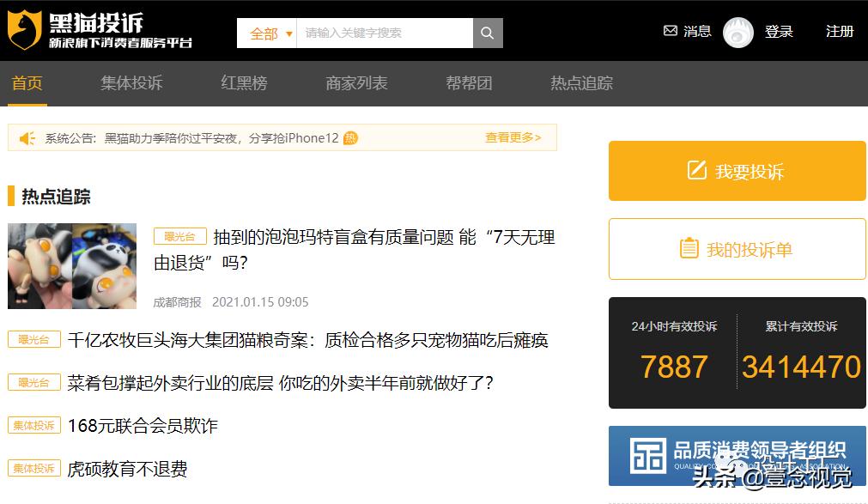Open the 红黑榜 menu item
Image resolution: width=868 pixels, height=504 pixels.
click(243, 83)
